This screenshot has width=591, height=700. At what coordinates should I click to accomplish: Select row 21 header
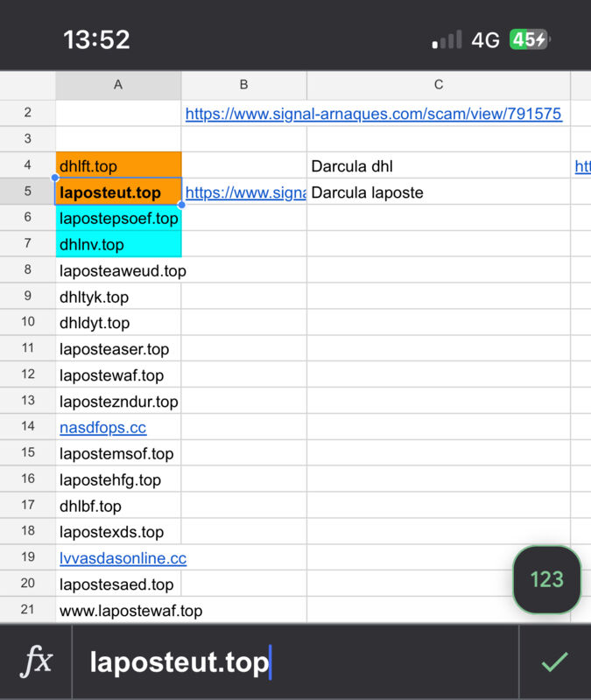[28, 609]
